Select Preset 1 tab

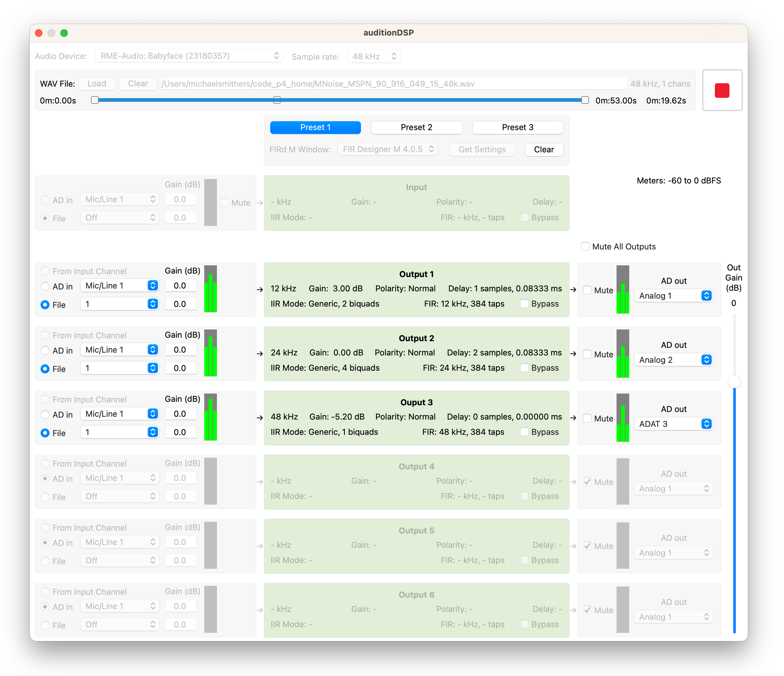pos(315,128)
